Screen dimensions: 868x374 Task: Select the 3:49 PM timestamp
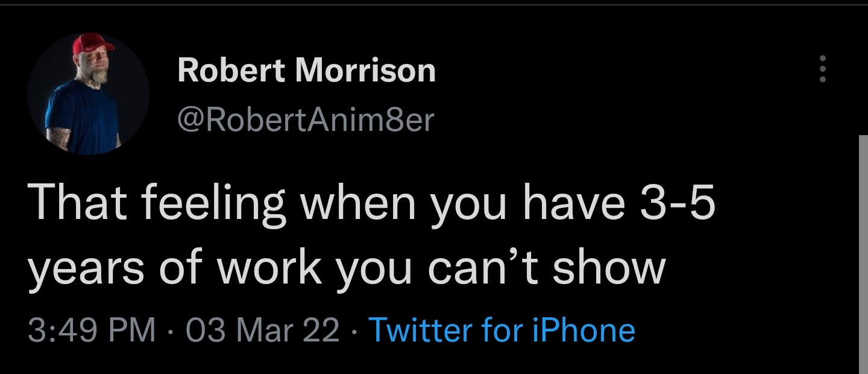pos(92,330)
